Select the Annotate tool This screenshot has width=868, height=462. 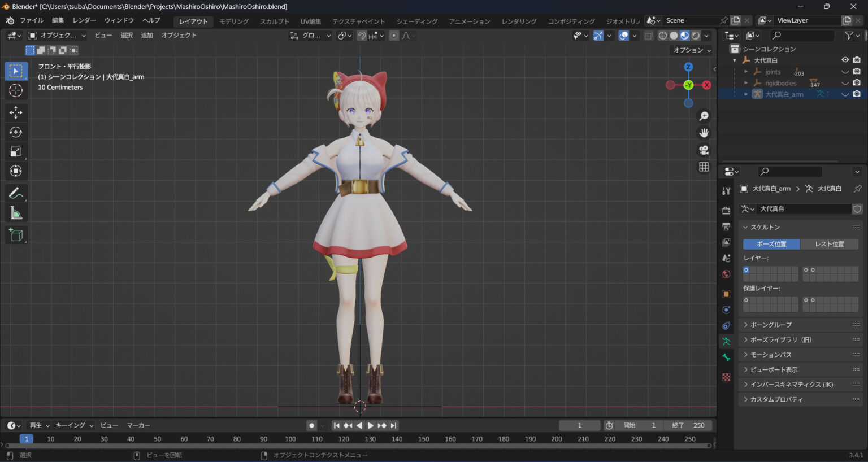coord(15,193)
